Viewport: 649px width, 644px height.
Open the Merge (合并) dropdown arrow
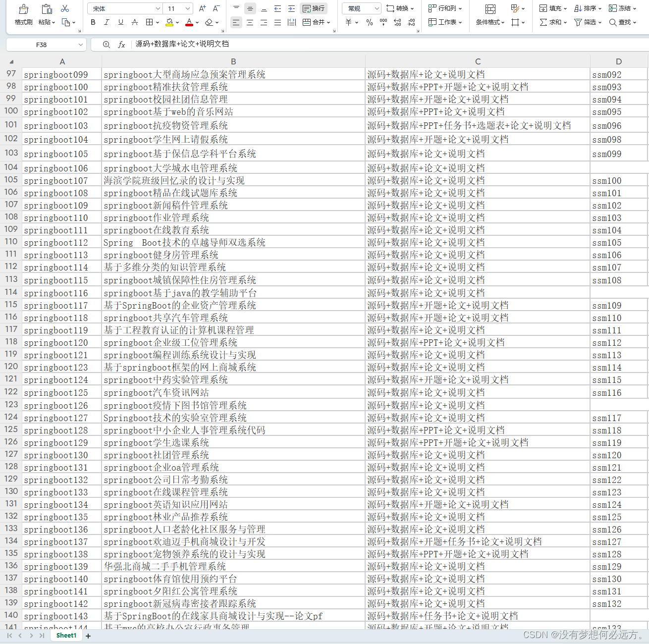[x=328, y=22]
